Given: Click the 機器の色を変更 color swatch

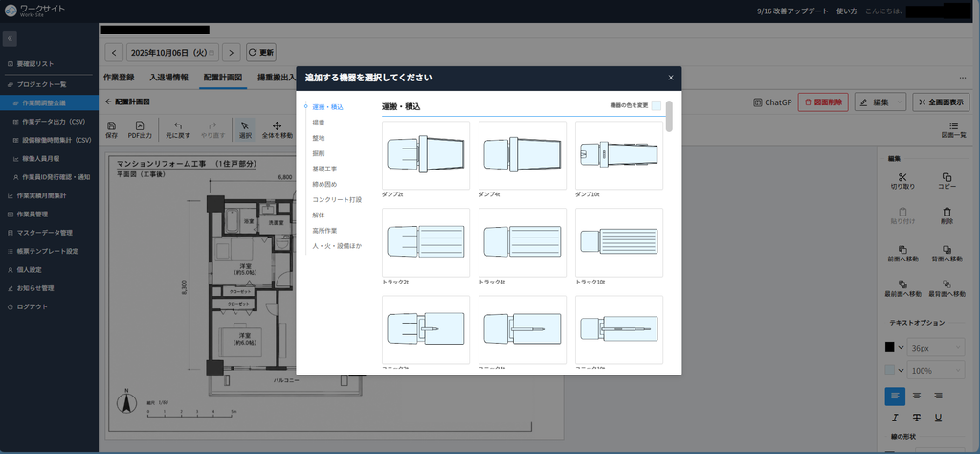Looking at the screenshot, I should (x=656, y=105).
